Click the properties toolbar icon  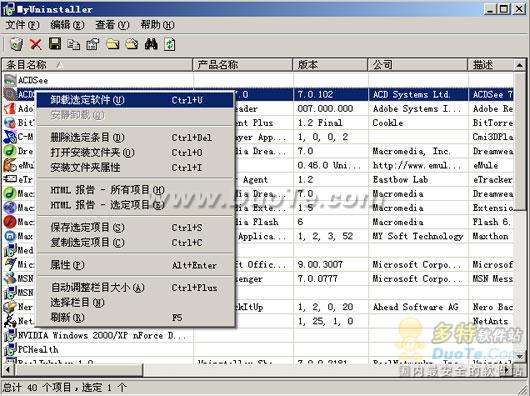[93, 44]
